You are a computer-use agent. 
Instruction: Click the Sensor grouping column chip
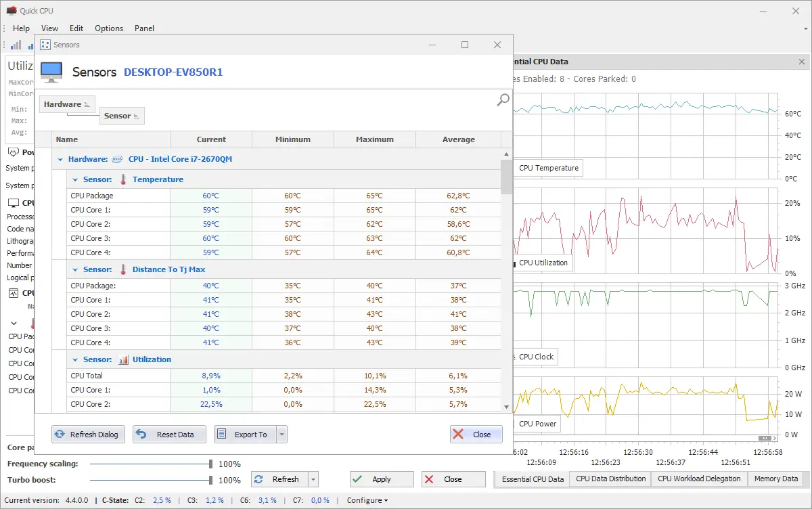coord(122,116)
